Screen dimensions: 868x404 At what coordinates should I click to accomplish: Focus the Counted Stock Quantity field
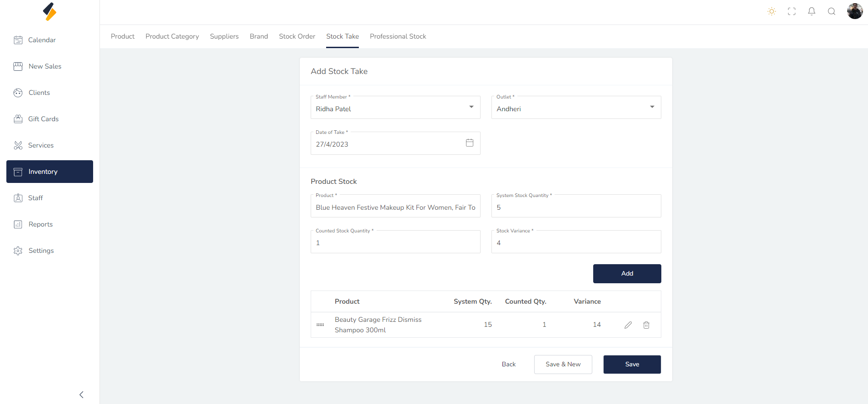pyautogui.click(x=395, y=243)
